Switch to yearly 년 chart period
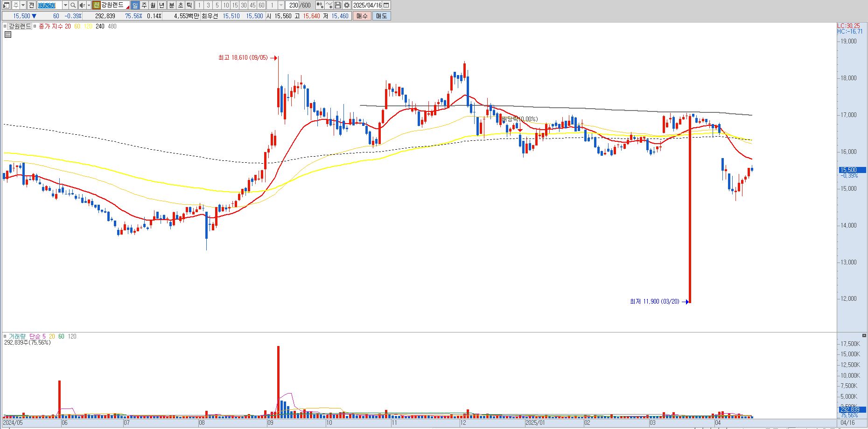Screen dimensions: 868x429 [161, 5]
